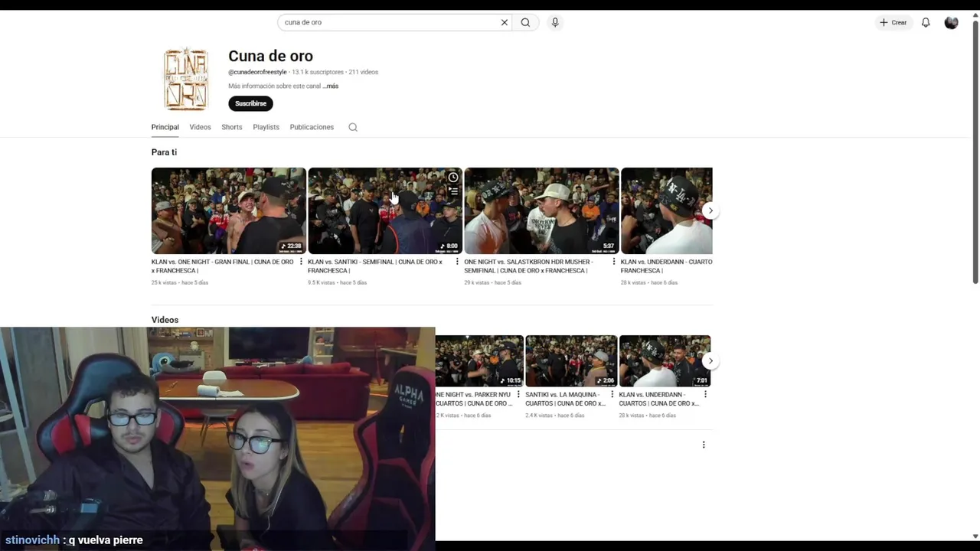Viewport: 980px width, 551px height.
Task: Open the 7:01 KLAN vs. UNDERDANN thumbnail in Videos
Action: (665, 361)
